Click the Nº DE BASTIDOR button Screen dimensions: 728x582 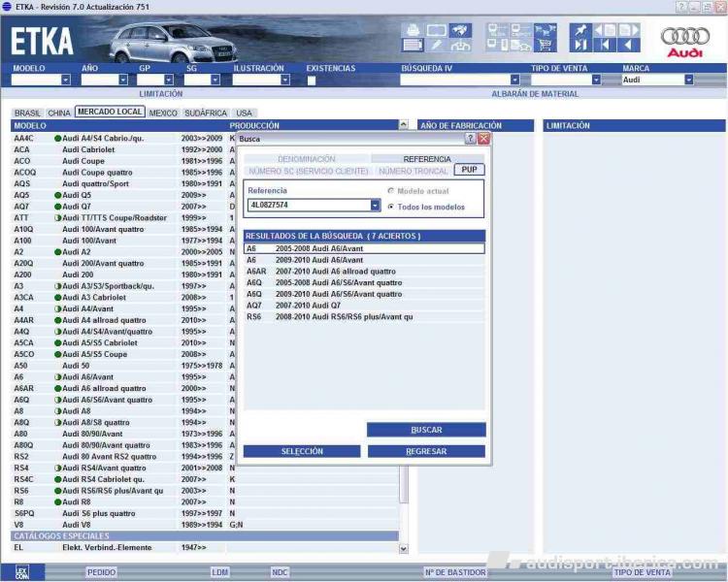pyautogui.click(x=455, y=572)
